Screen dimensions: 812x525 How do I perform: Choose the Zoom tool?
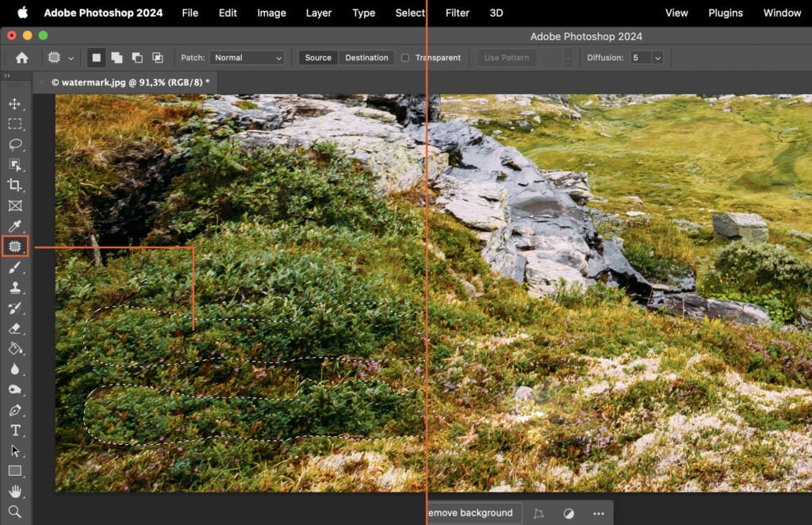(x=15, y=512)
